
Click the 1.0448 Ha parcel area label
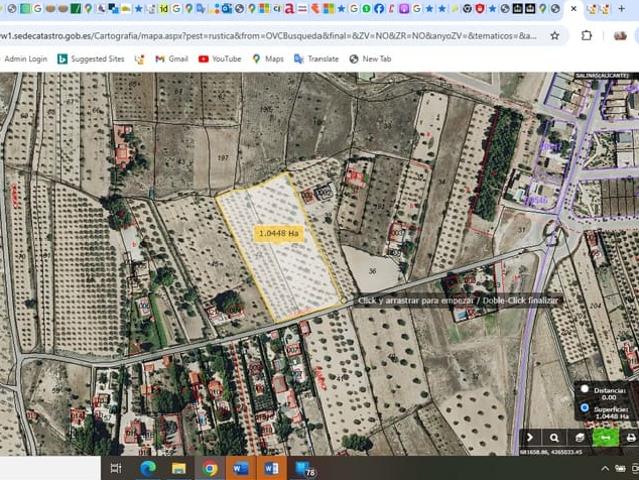click(x=279, y=233)
